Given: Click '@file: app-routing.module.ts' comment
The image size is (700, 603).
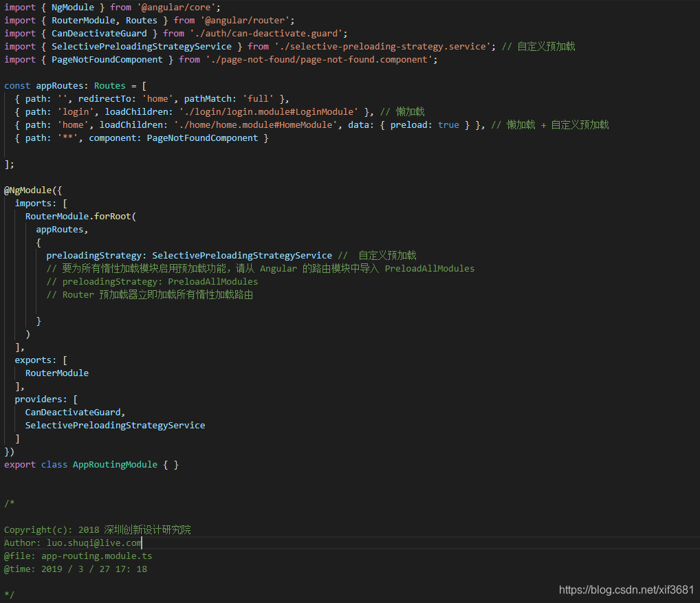Looking at the screenshot, I should [x=78, y=556].
